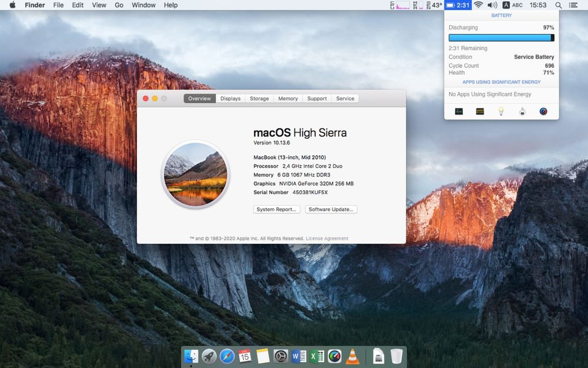Open Spotlight search magnifier
The image size is (588, 368).
click(559, 5)
